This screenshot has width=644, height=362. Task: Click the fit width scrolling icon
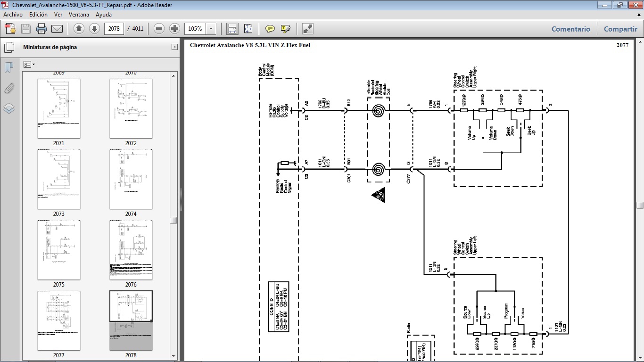232,29
